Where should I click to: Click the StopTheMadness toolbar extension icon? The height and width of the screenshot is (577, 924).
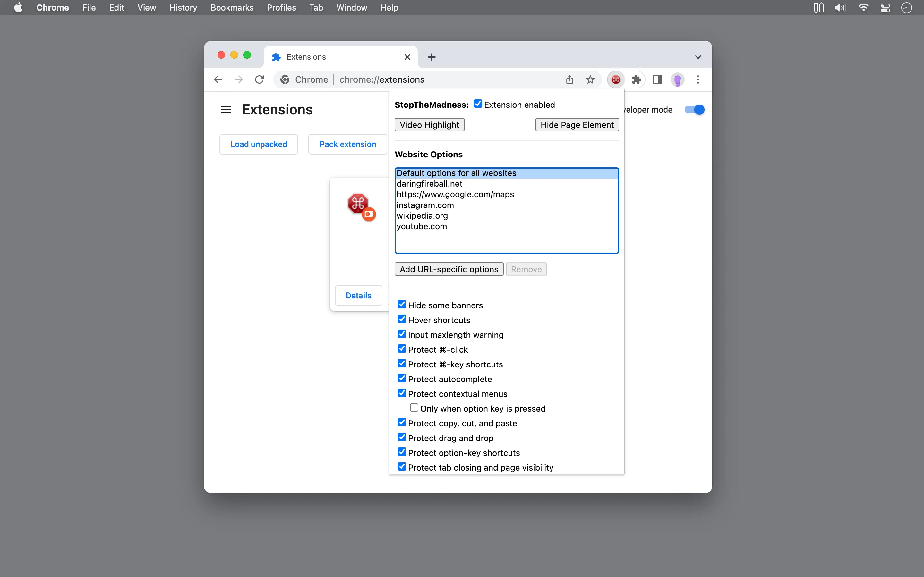(615, 79)
